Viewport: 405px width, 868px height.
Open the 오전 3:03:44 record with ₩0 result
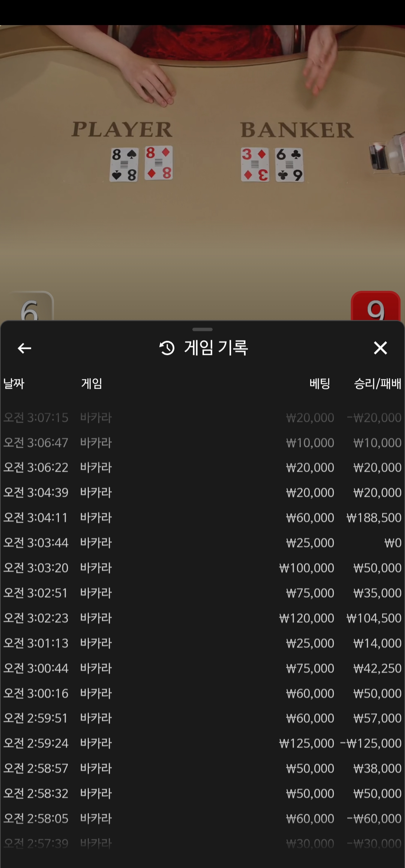[202, 543]
